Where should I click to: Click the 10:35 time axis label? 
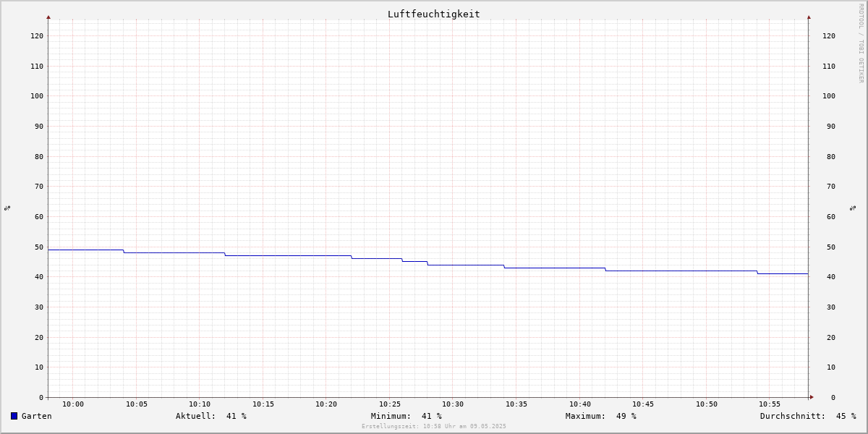click(516, 404)
